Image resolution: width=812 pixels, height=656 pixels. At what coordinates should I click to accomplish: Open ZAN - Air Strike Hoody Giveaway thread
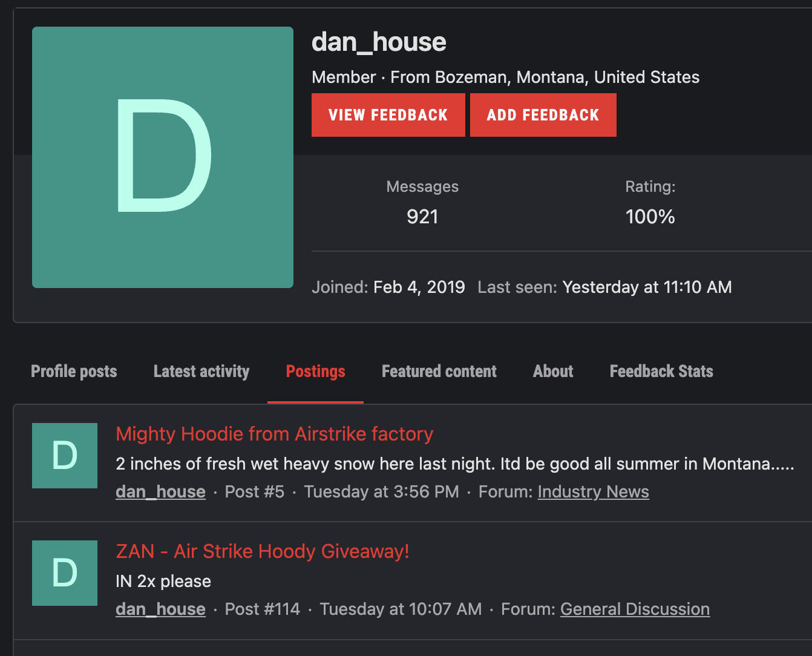[263, 551]
